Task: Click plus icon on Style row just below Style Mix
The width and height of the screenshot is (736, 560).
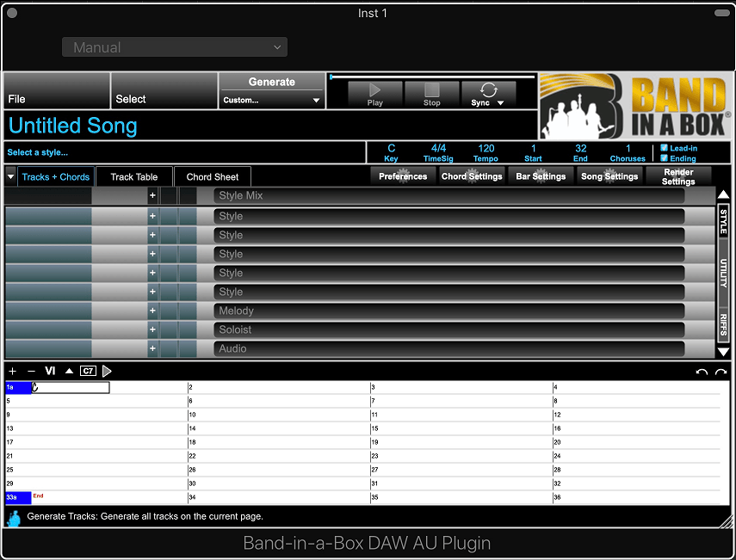Action: [152, 216]
